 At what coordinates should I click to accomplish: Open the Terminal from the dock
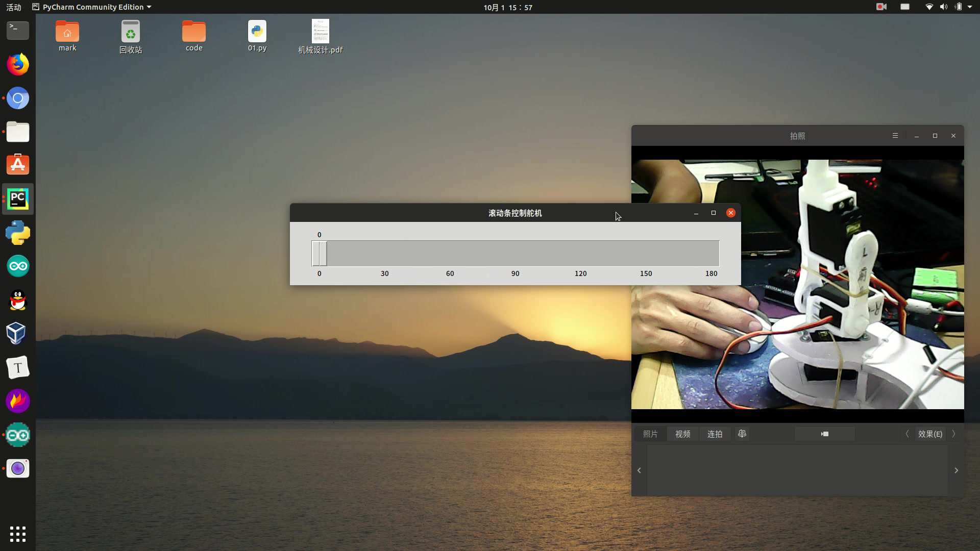tap(18, 31)
